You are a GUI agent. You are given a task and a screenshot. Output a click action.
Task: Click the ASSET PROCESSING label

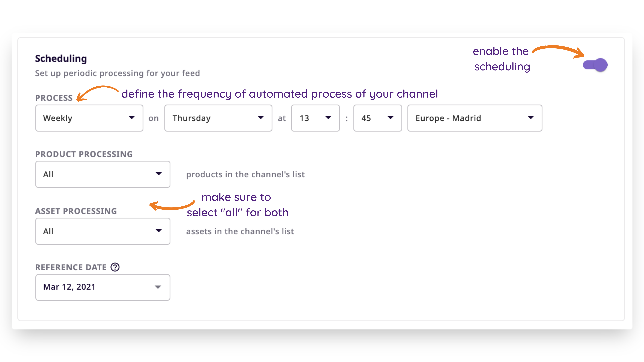76,211
